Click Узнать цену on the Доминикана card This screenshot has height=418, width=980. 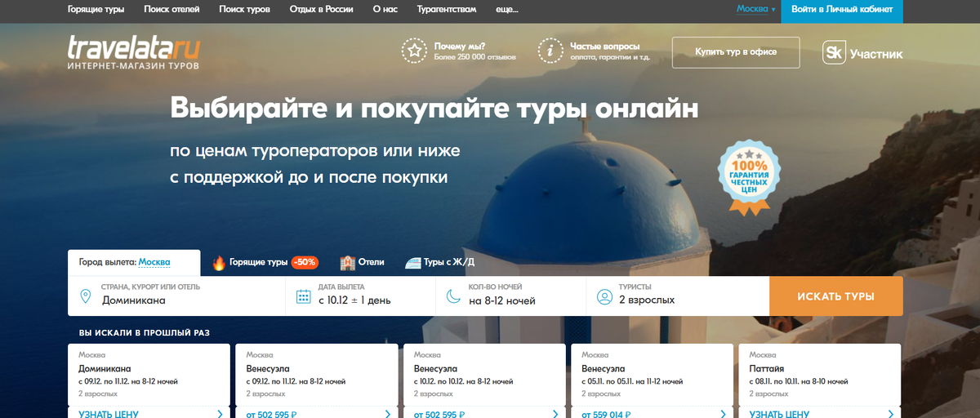(109, 414)
